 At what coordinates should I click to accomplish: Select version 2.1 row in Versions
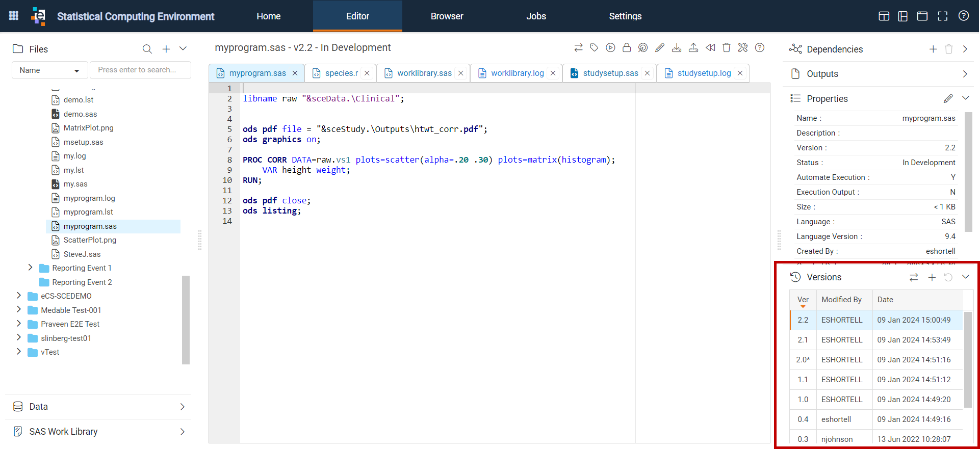coord(876,340)
